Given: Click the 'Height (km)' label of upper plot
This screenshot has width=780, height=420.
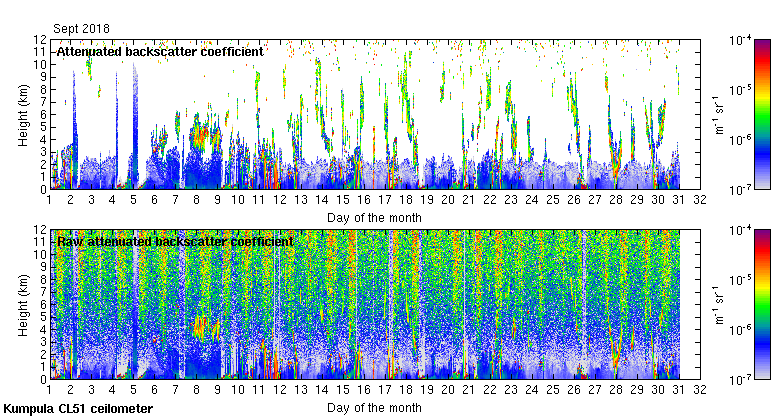Looking at the screenshot, I should (23, 114).
